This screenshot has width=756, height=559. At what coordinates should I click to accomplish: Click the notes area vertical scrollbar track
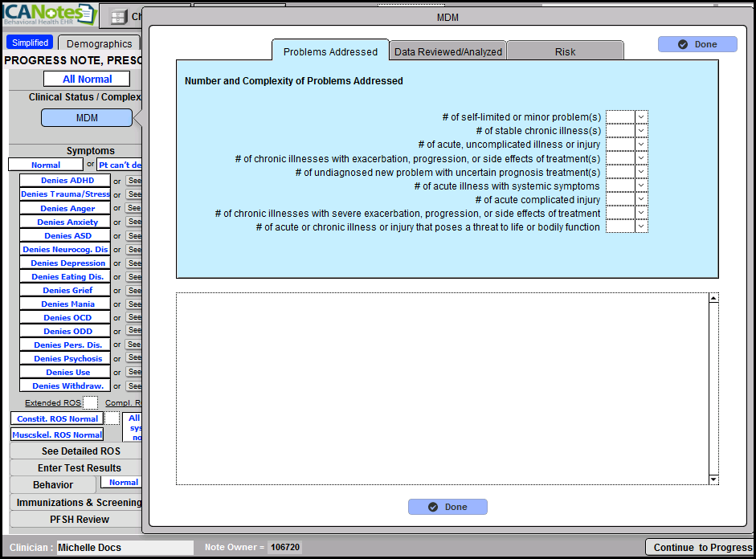click(x=713, y=389)
